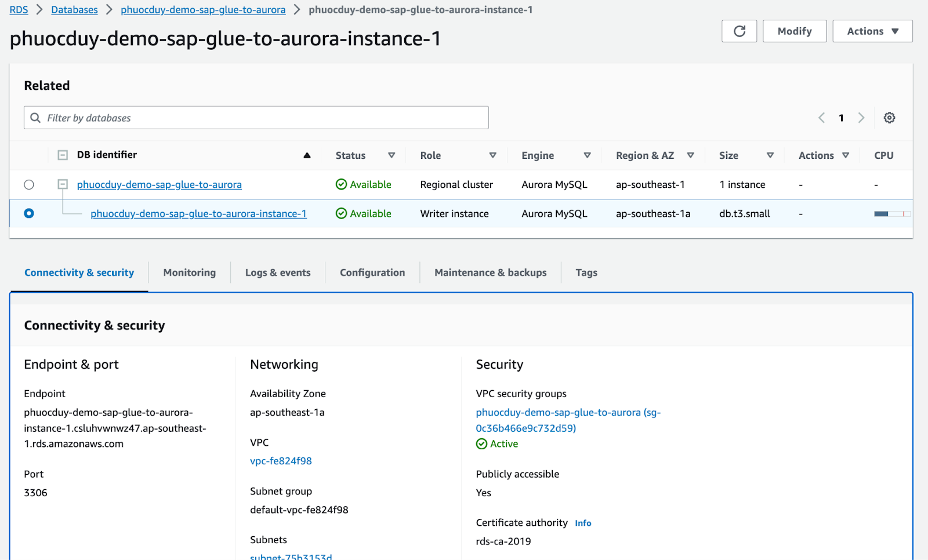
Task: Go to previous page arrow
Action: click(821, 118)
